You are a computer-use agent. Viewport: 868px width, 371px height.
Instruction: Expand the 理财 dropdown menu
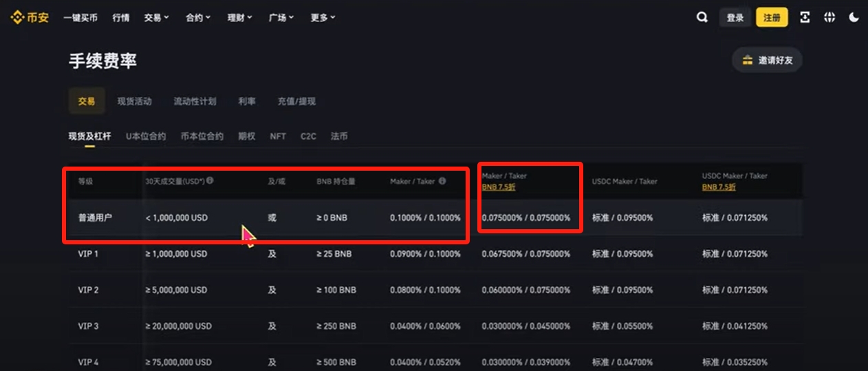pos(240,18)
